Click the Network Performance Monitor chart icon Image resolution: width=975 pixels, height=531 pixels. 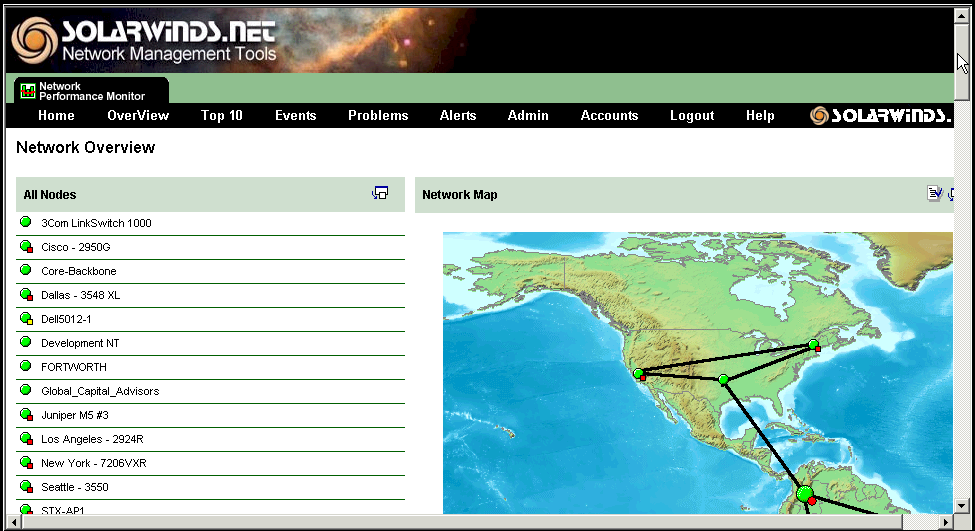[x=27, y=91]
